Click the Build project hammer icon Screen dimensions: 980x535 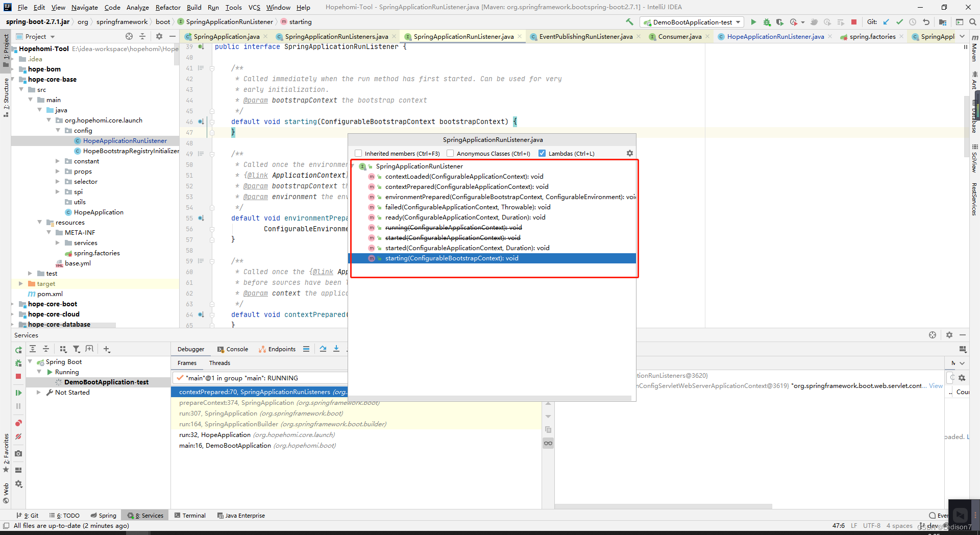pos(629,22)
